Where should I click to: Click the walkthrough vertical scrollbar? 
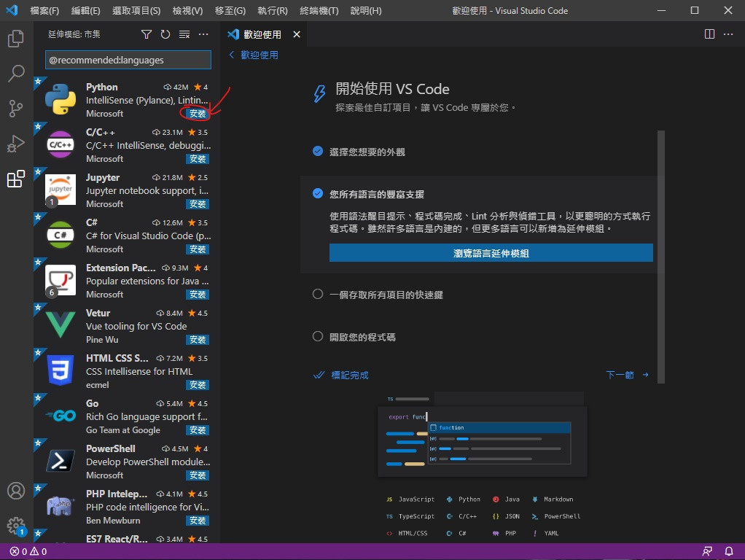click(x=661, y=257)
